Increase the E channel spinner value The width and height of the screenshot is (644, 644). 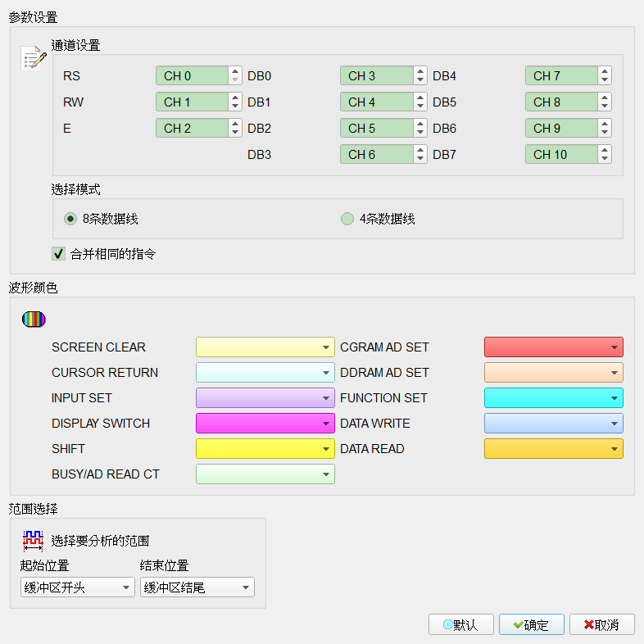coord(235,124)
